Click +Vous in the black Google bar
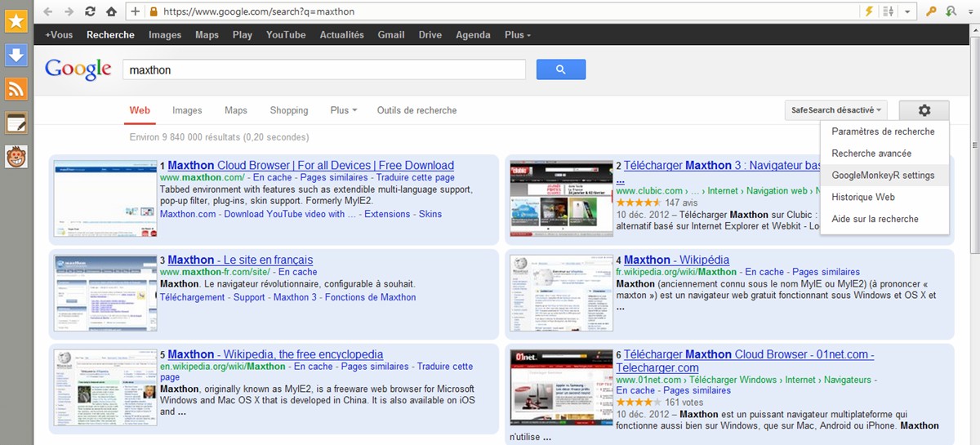The height and width of the screenshot is (445, 980). click(x=59, y=35)
